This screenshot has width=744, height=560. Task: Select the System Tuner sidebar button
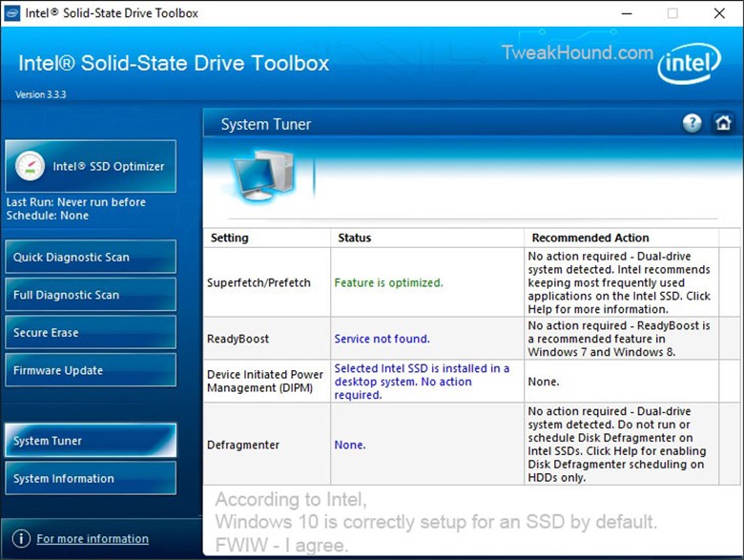pyautogui.click(x=91, y=441)
